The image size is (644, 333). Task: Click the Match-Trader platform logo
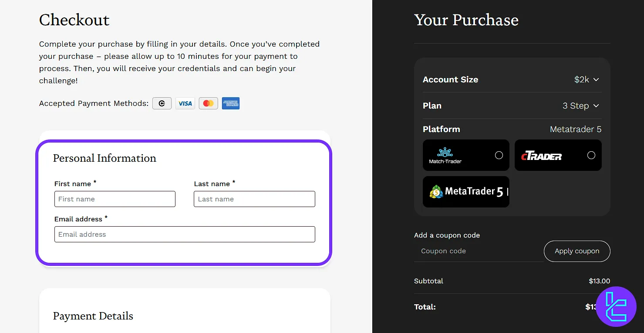click(x=445, y=156)
